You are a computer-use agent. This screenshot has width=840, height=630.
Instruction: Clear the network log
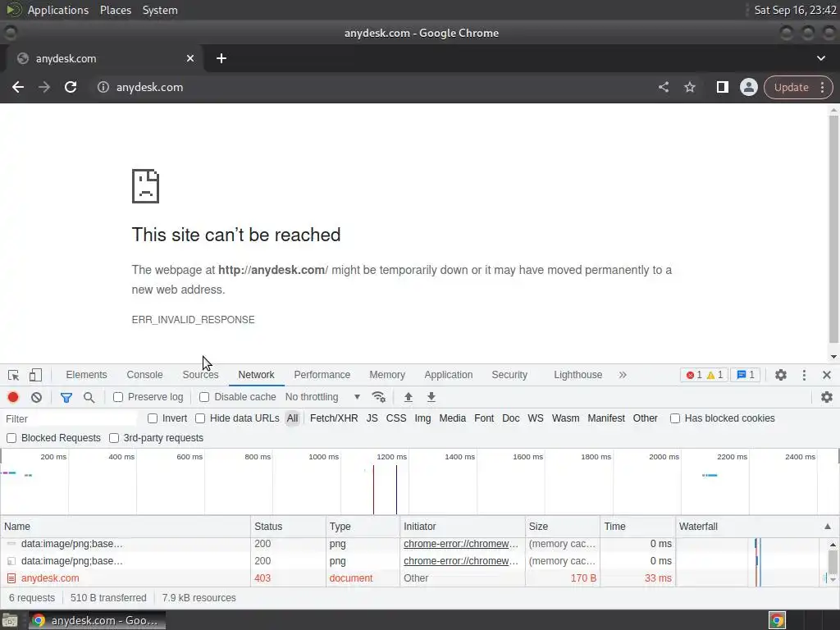pyautogui.click(x=36, y=397)
